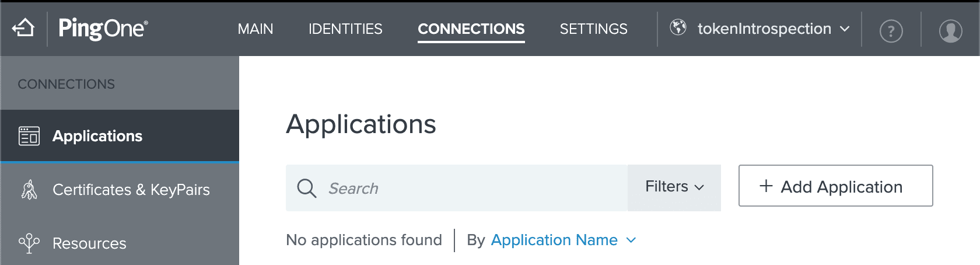Click the Application Name sort link
This screenshot has height=265, width=980.
click(554, 240)
